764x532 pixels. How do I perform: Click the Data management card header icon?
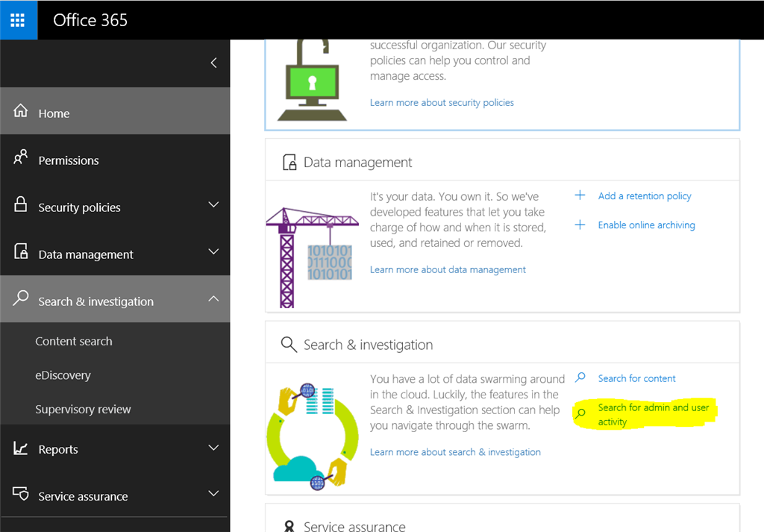tap(290, 162)
